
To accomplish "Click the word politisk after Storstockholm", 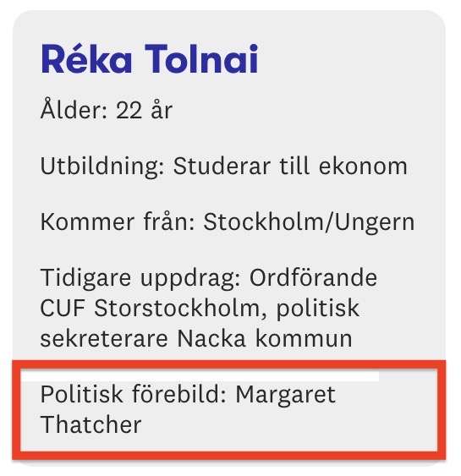I will pos(318,309).
